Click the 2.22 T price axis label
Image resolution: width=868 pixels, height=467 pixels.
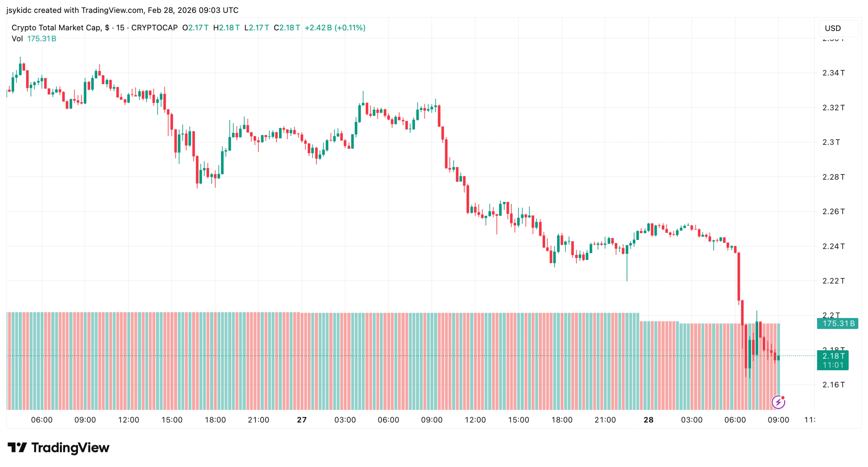833,281
